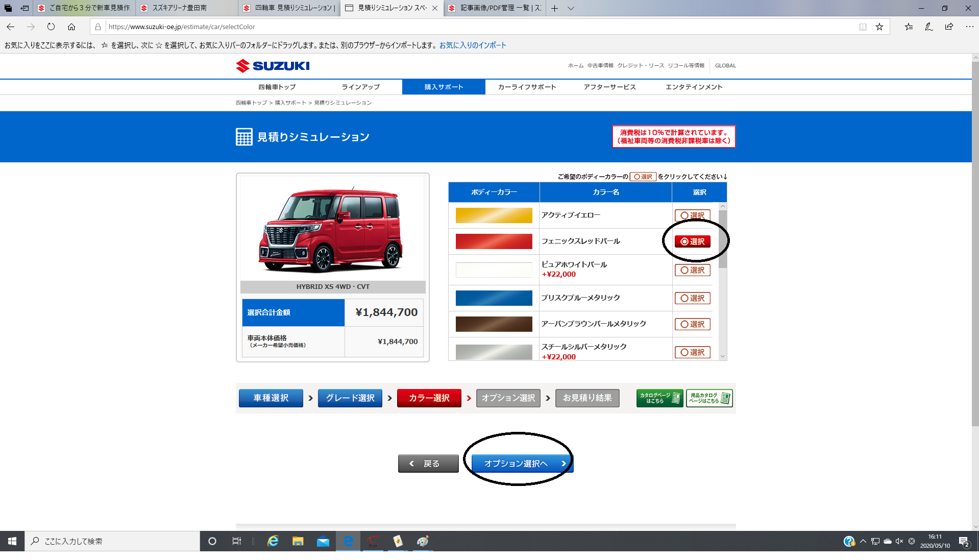Show tabs you've set aside icon

click(x=8, y=8)
